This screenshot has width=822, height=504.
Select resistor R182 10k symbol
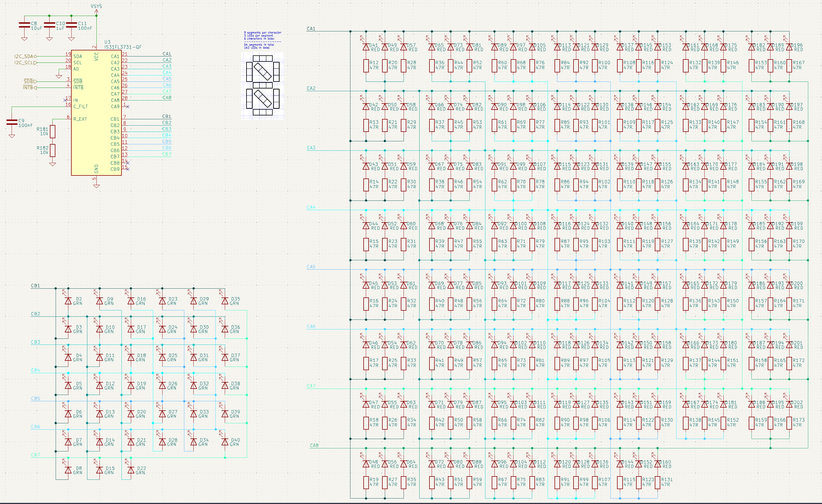[52, 150]
